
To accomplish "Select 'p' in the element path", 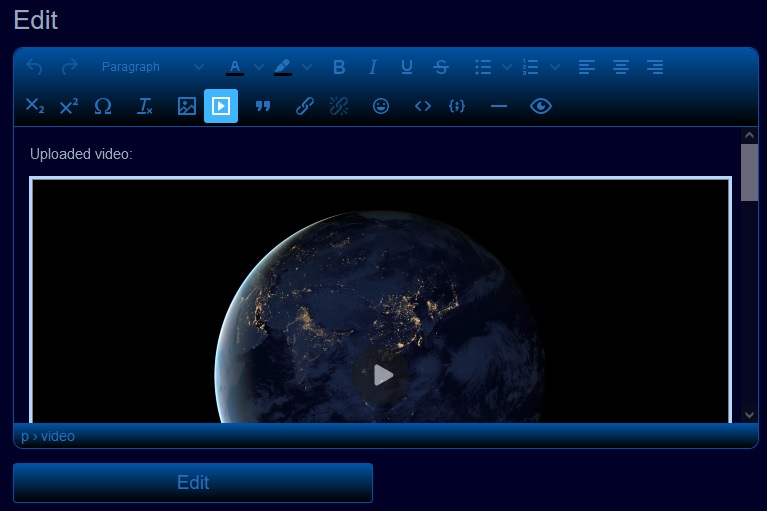I will [x=24, y=436].
